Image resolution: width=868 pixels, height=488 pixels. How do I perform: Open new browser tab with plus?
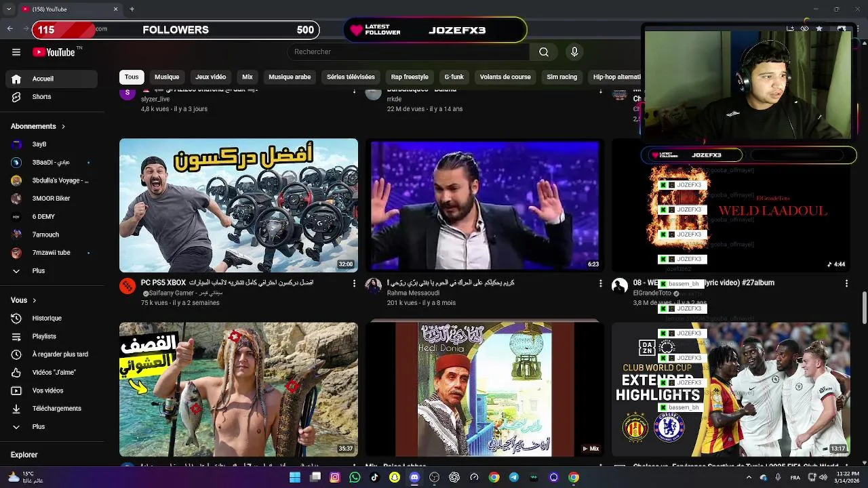pyautogui.click(x=132, y=9)
